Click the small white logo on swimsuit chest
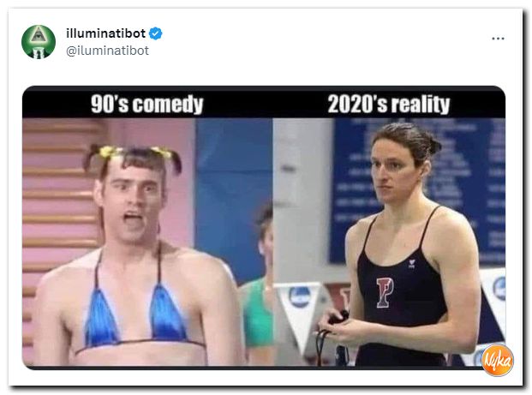The image size is (532, 395). click(412, 264)
